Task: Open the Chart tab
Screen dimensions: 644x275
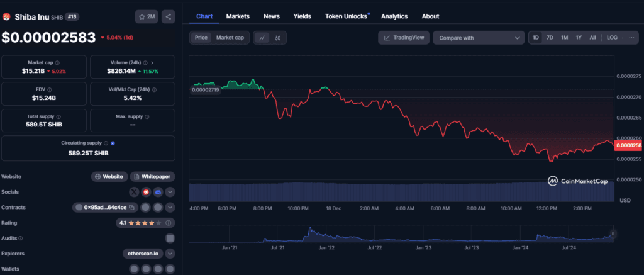Action: (204, 16)
